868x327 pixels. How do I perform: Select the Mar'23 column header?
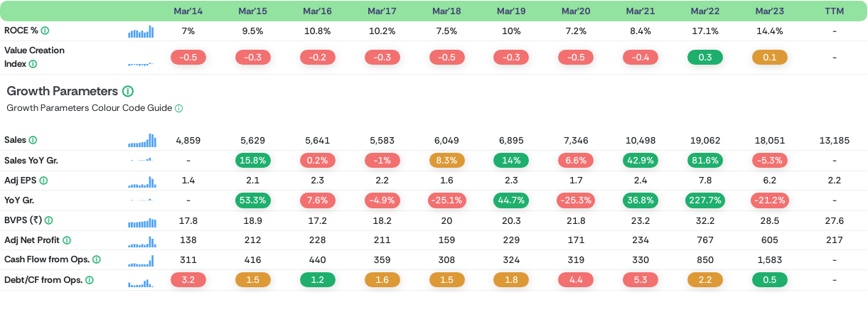pyautogui.click(x=770, y=11)
